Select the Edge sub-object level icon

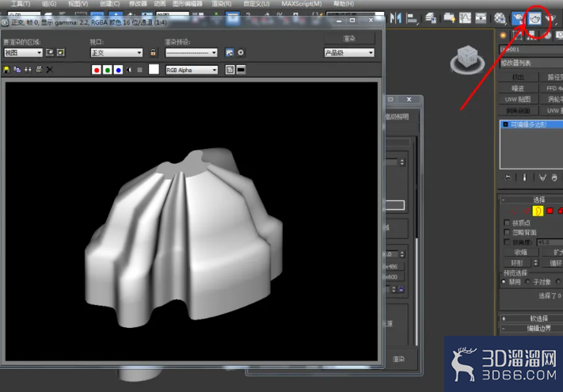(x=526, y=211)
